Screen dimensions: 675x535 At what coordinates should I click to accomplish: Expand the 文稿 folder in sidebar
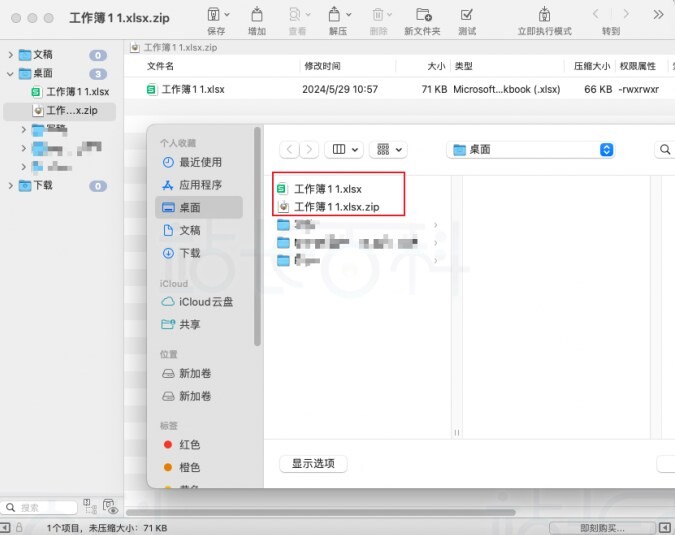[11, 55]
